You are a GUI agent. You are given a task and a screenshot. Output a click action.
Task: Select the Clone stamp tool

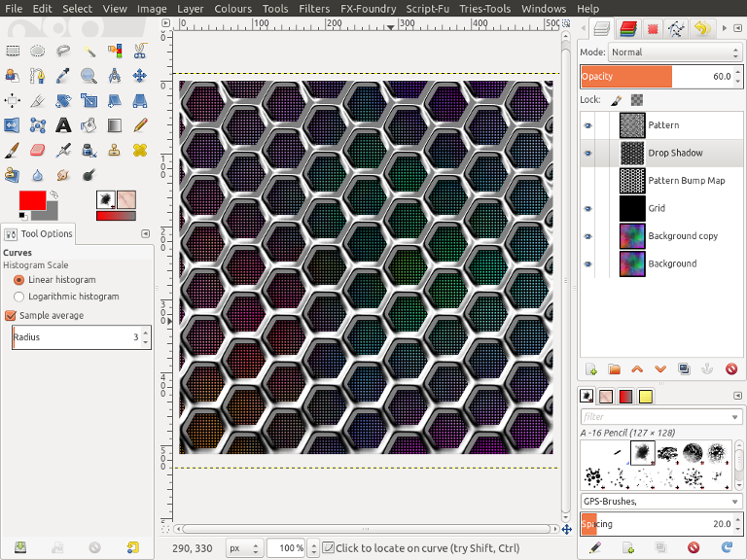pos(115,151)
